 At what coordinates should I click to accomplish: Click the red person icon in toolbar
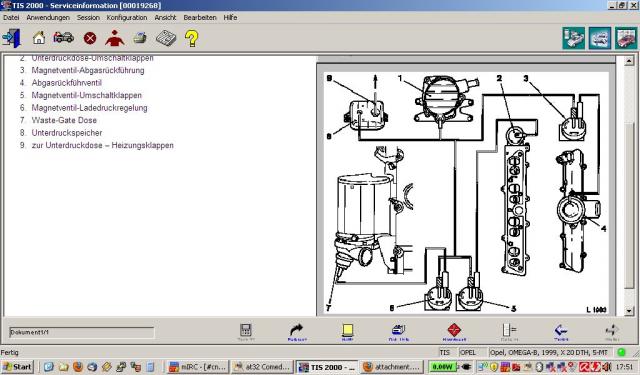(x=115, y=38)
